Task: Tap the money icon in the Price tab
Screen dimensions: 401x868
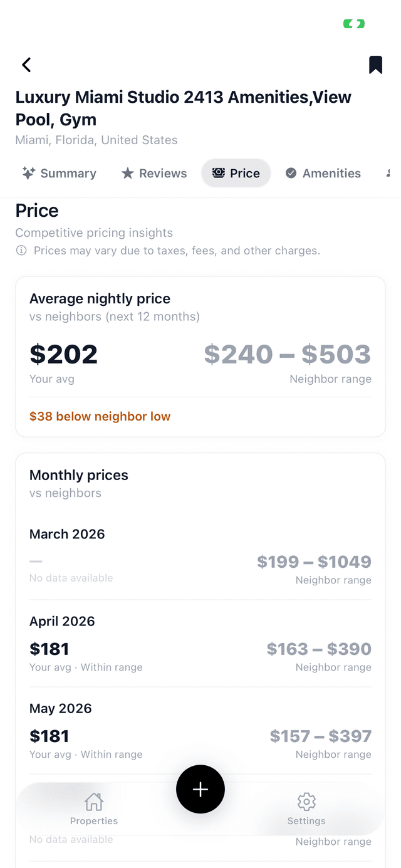Action: pos(219,172)
